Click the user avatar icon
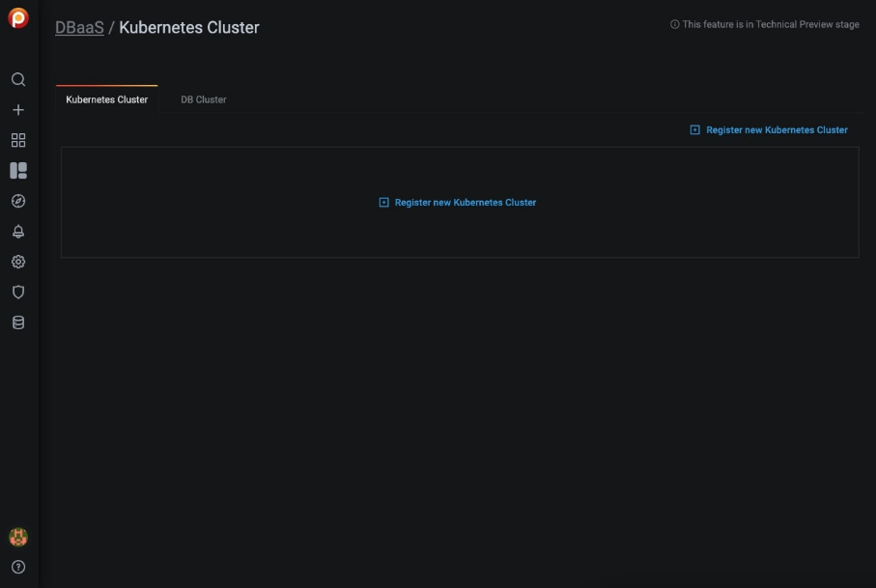 [18, 537]
